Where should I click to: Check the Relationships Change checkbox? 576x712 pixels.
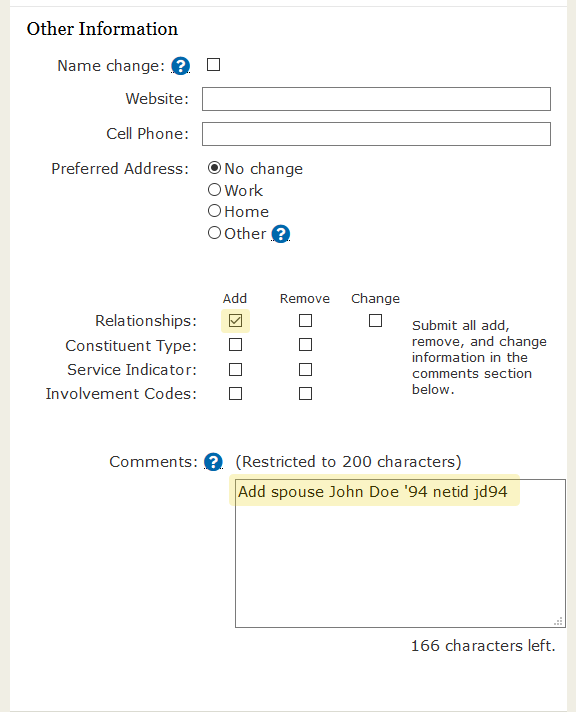(375, 321)
